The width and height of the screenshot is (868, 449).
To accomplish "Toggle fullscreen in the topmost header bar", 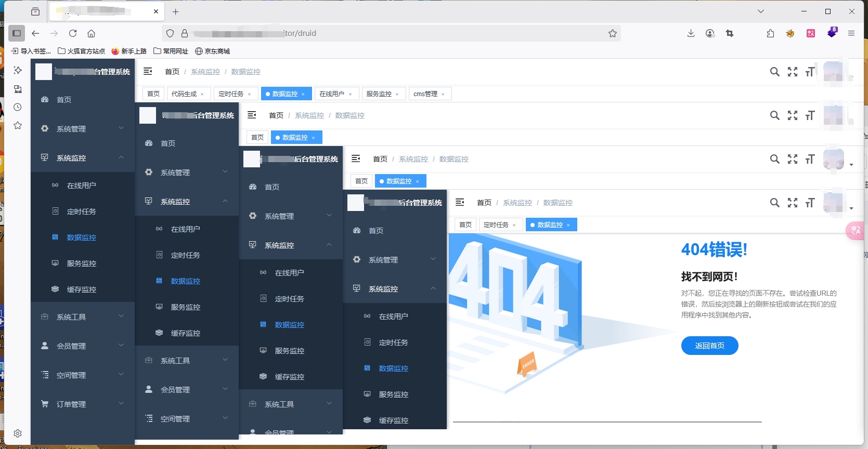I will coord(792,72).
